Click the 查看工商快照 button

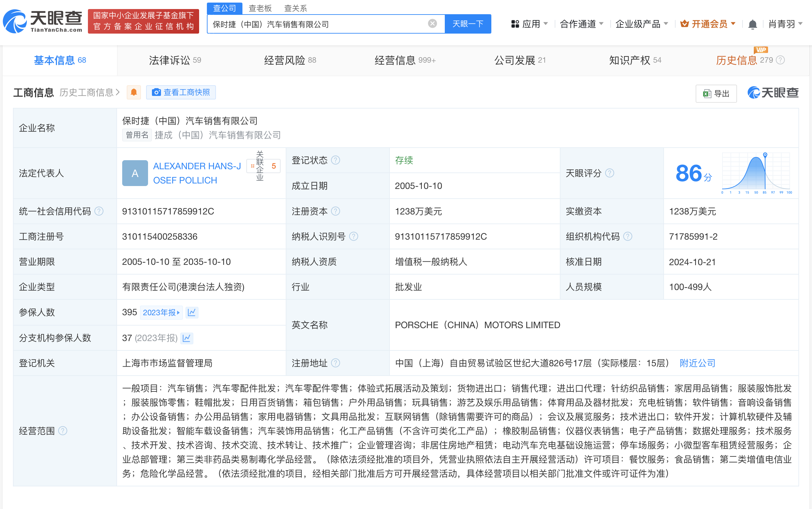[181, 92]
